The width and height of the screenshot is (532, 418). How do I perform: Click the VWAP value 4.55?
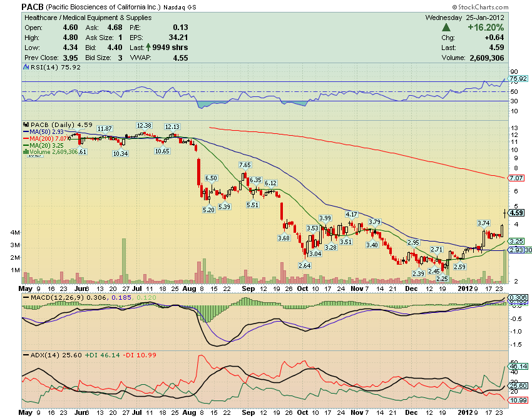point(180,58)
